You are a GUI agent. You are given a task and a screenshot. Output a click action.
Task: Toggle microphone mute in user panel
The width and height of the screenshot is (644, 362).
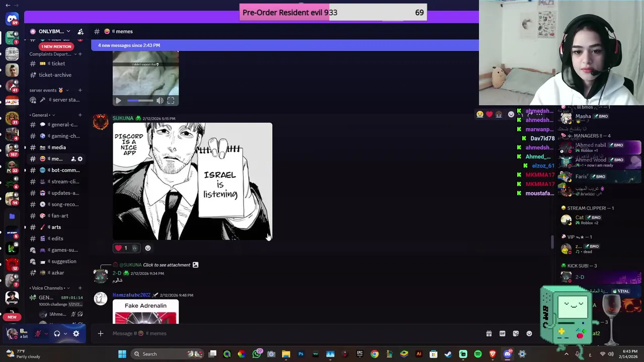(x=38, y=333)
